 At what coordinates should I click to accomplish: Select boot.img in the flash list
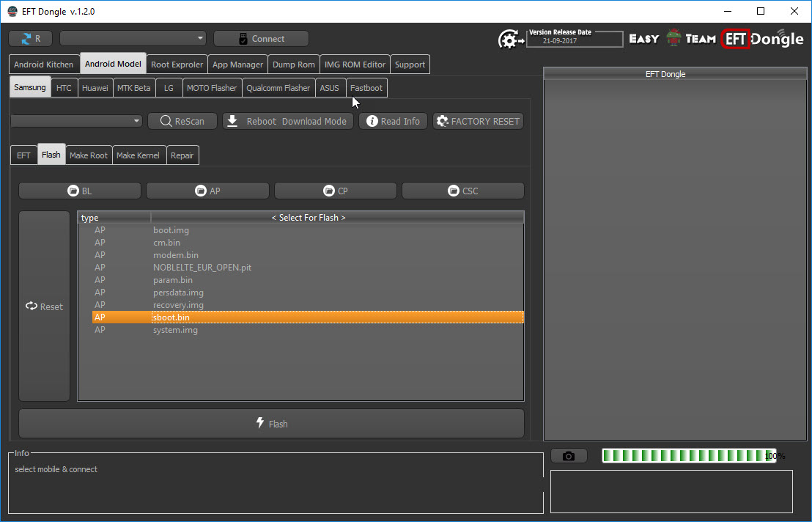coord(308,230)
